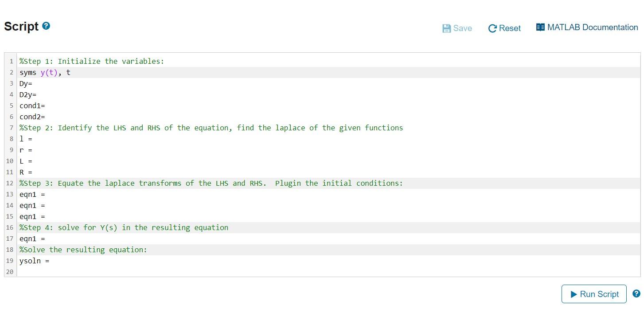Image resolution: width=644 pixels, height=309 pixels.
Task: Click the play triangle inside Run Script
Action: click(574, 294)
